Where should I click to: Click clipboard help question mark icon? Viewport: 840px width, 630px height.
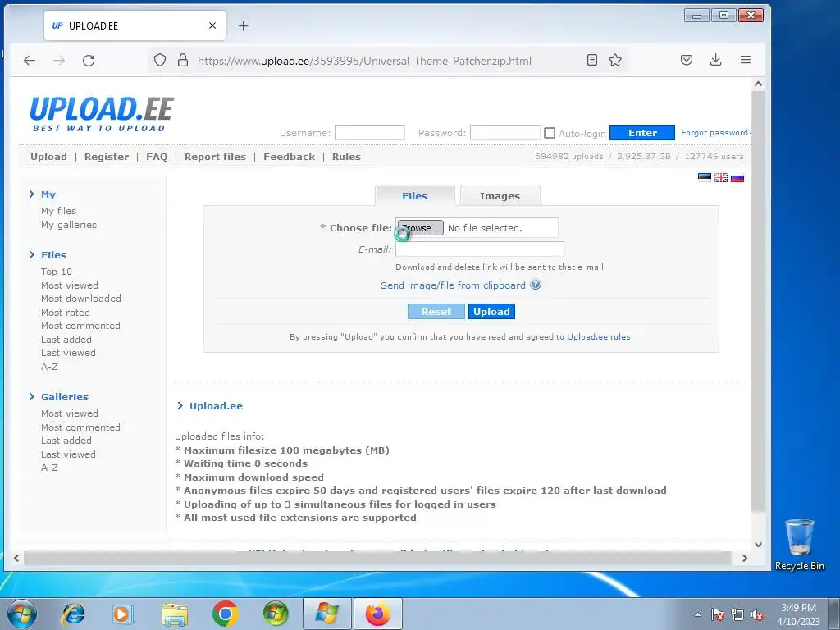pos(536,285)
